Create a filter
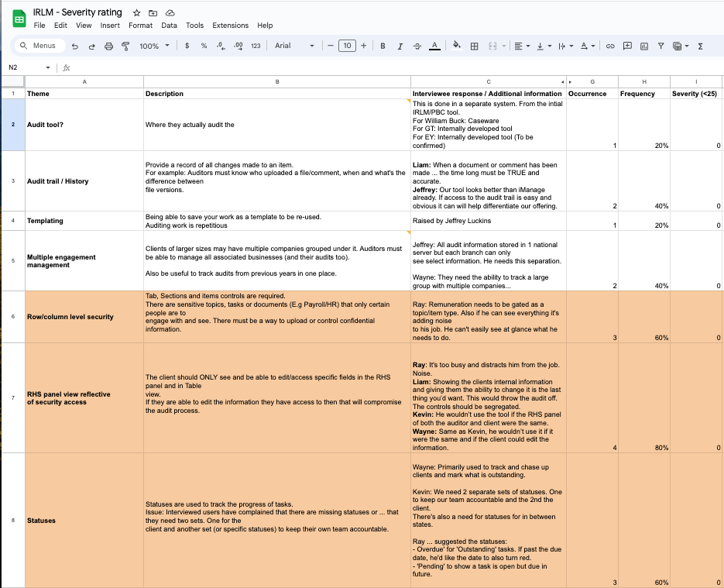The width and height of the screenshot is (724, 588). (661, 46)
